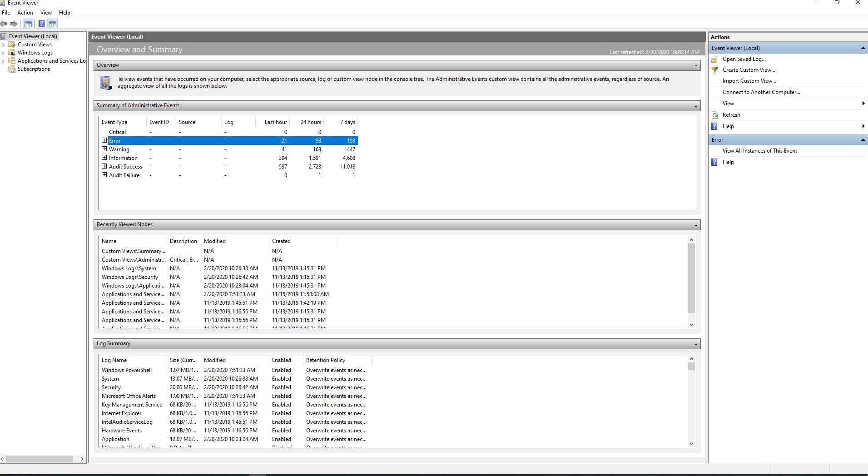Click Create Custom View action
This screenshot has height=476, width=868.
click(749, 70)
